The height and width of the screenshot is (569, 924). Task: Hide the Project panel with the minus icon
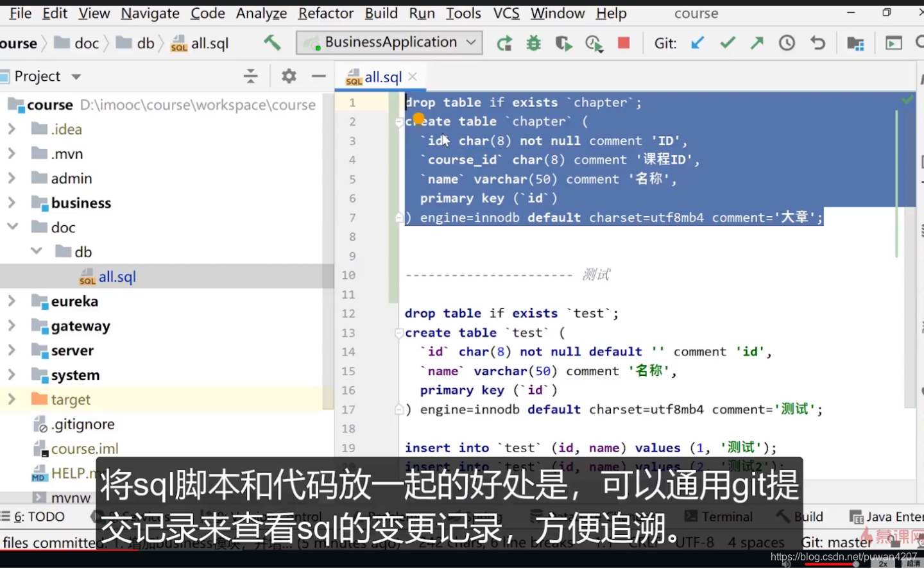(x=319, y=76)
